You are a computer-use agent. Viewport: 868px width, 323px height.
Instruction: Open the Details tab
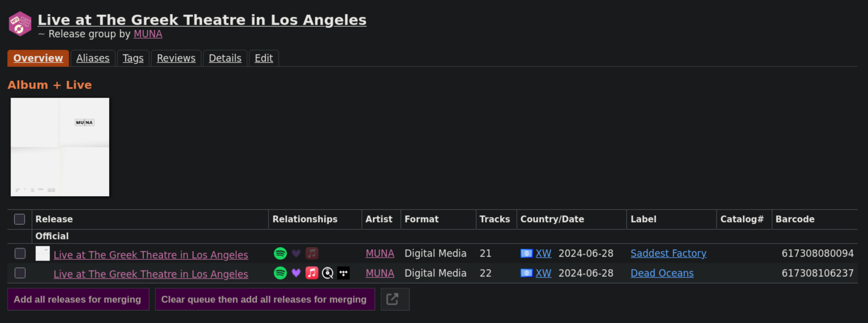225,58
